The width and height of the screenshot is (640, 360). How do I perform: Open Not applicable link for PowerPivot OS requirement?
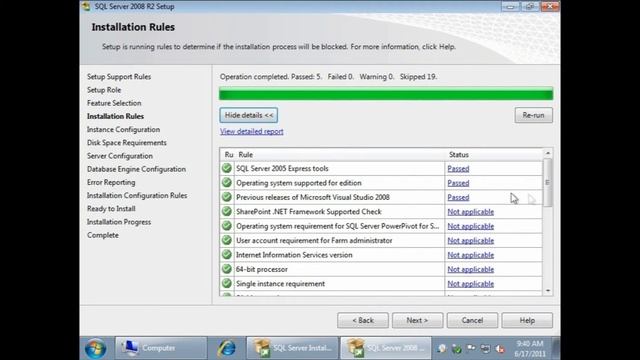[x=471, y=226]
